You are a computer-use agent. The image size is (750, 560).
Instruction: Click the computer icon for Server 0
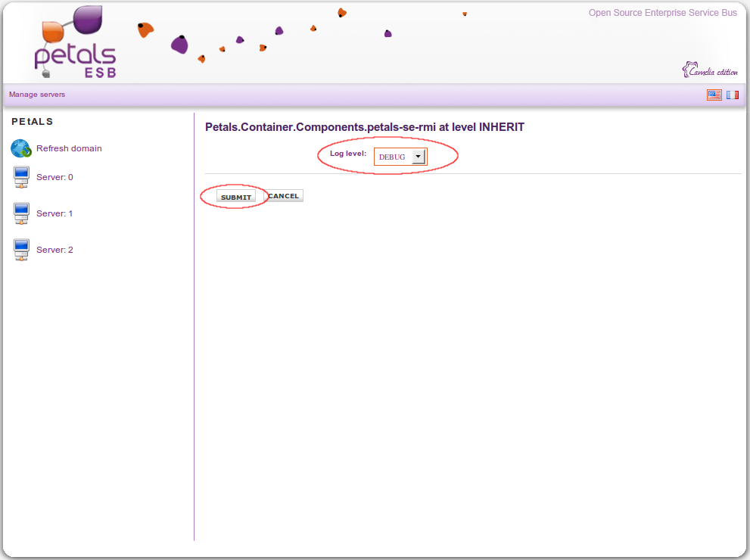coord(21,177)
